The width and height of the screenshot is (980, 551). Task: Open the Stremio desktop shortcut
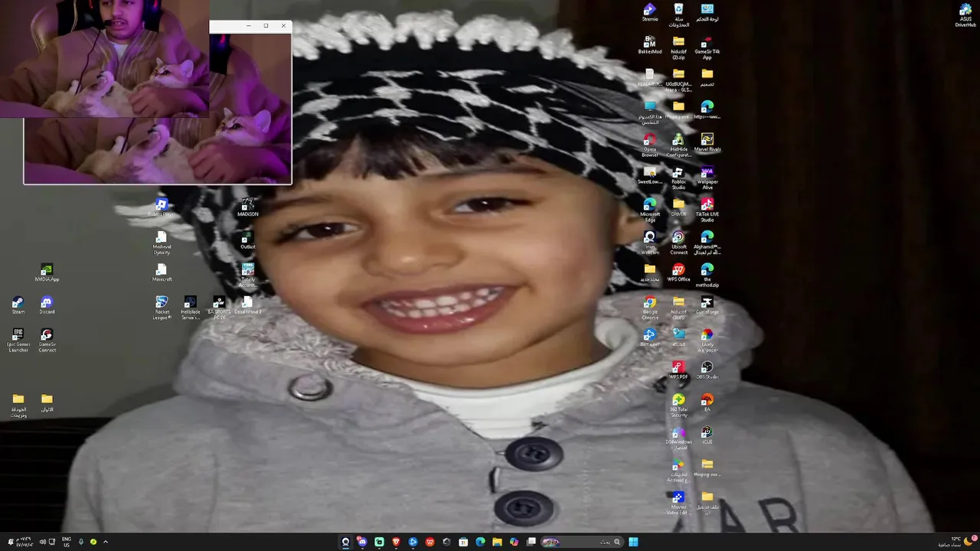[649, 12]
